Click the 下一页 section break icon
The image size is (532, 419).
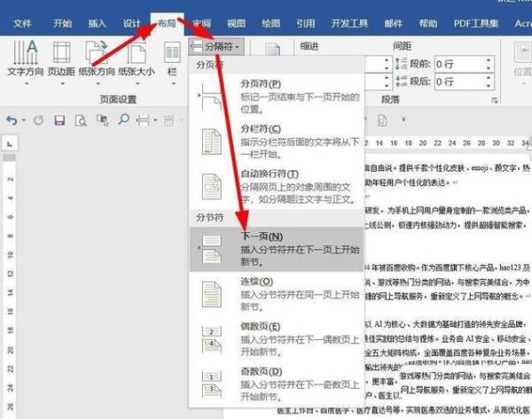[211, 249]
